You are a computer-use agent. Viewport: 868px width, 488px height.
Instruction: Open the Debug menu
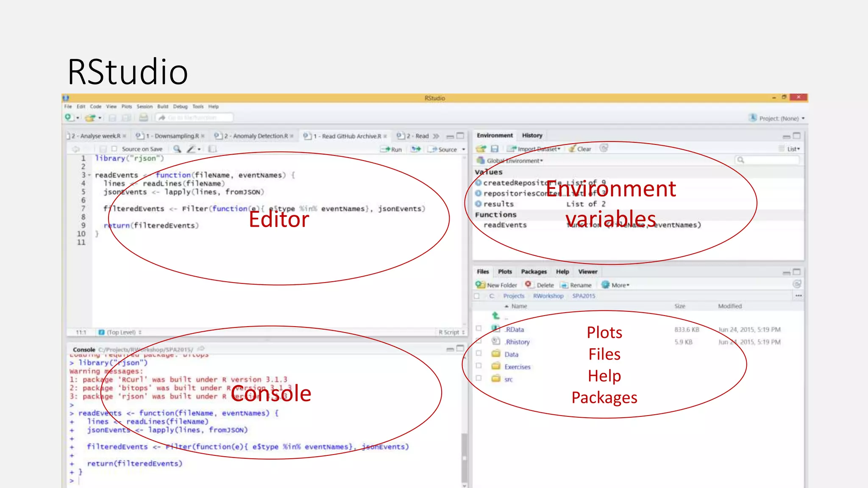(180, 106)
